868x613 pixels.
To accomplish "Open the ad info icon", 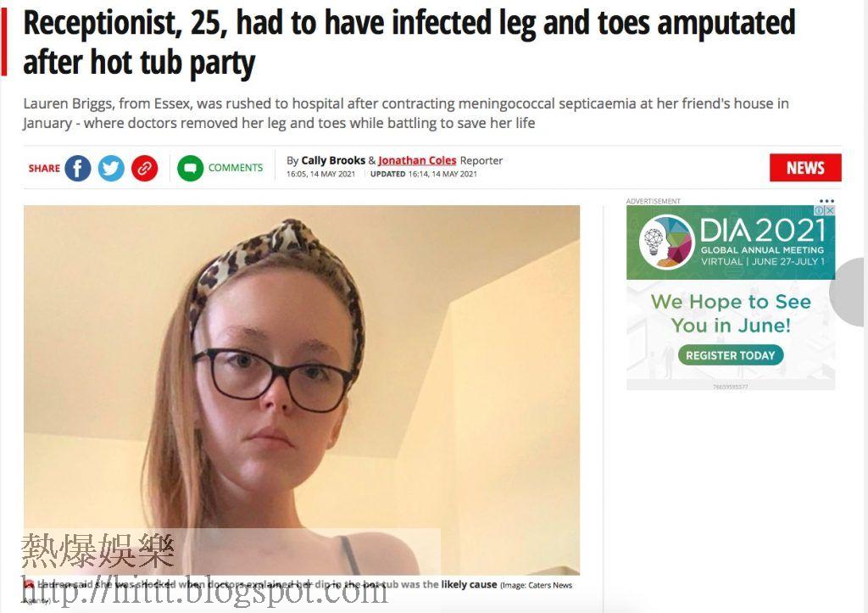I will [x=820, y=210].
